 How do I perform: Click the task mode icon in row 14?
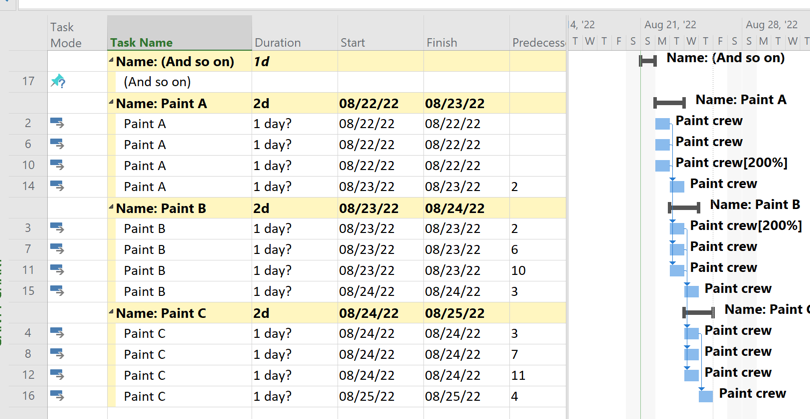(57, 186)
